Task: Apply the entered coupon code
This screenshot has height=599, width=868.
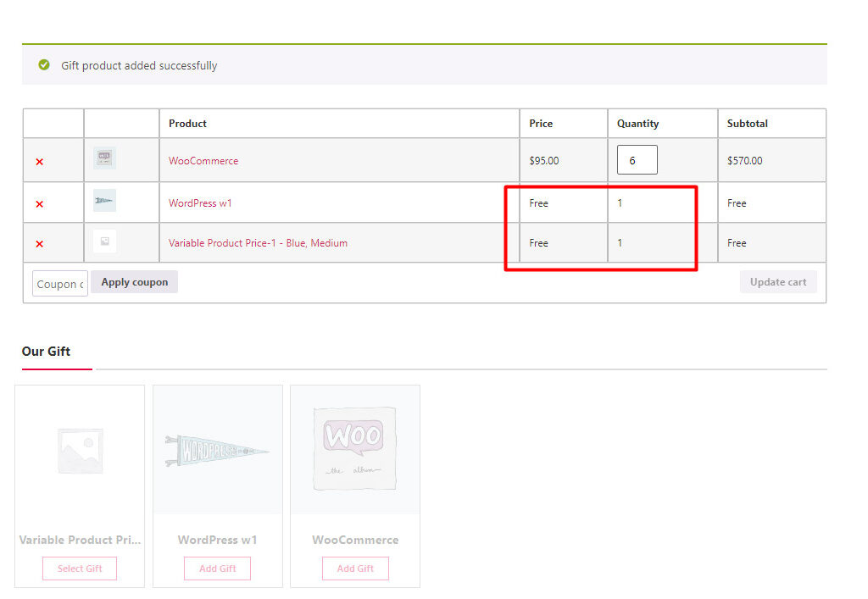Action: (x=134, y=282)
